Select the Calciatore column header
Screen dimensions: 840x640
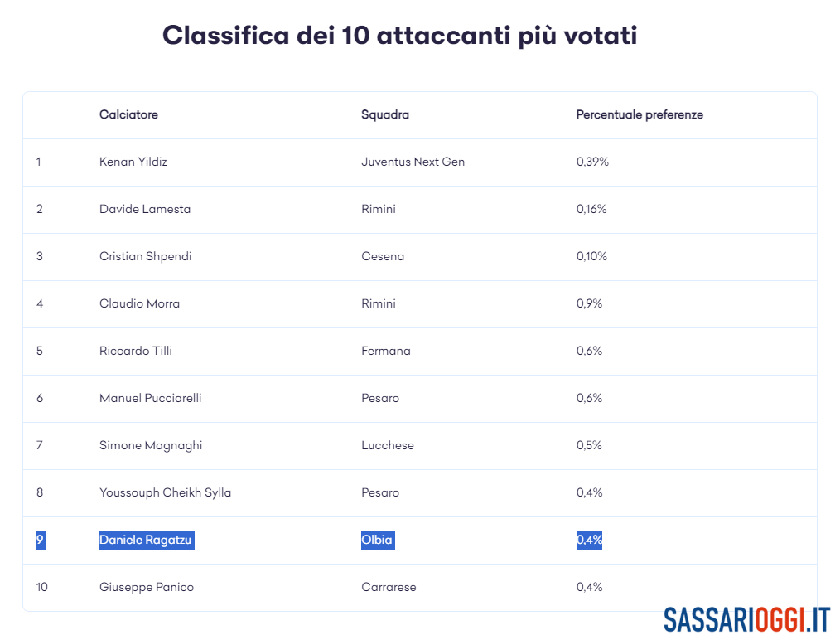pos(128,114)
